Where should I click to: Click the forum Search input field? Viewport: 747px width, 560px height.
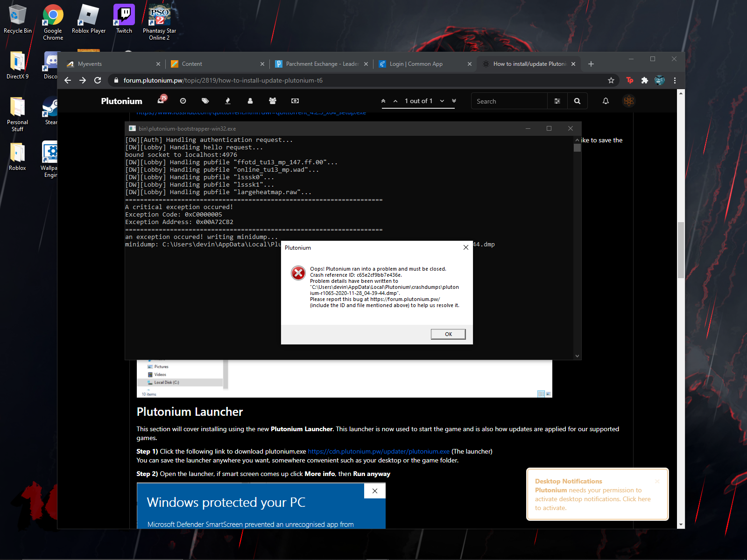click(x=509, y=101)
